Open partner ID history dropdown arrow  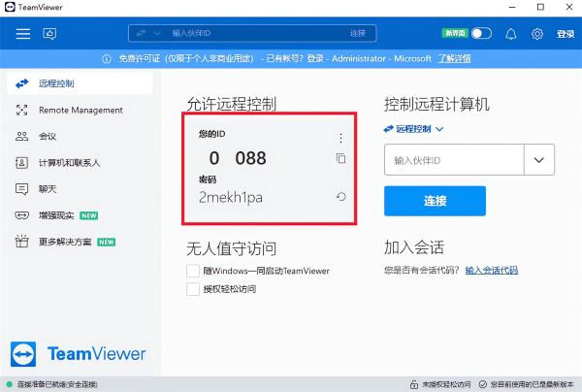click(539, 160)
